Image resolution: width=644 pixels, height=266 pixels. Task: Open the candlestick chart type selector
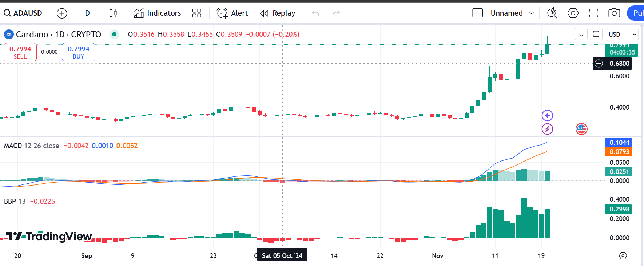pyautogui.click(x=113, y=13)
